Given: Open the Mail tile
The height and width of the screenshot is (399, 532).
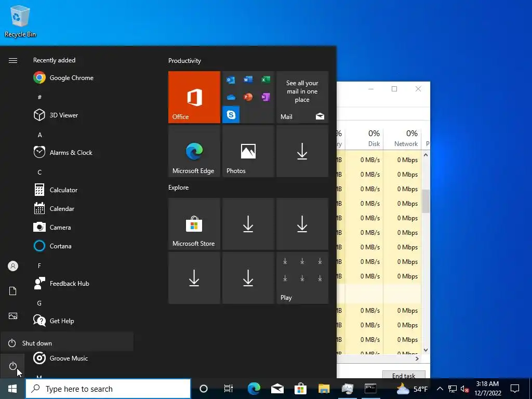Looking at the screenshot, I should pos(302,97).
